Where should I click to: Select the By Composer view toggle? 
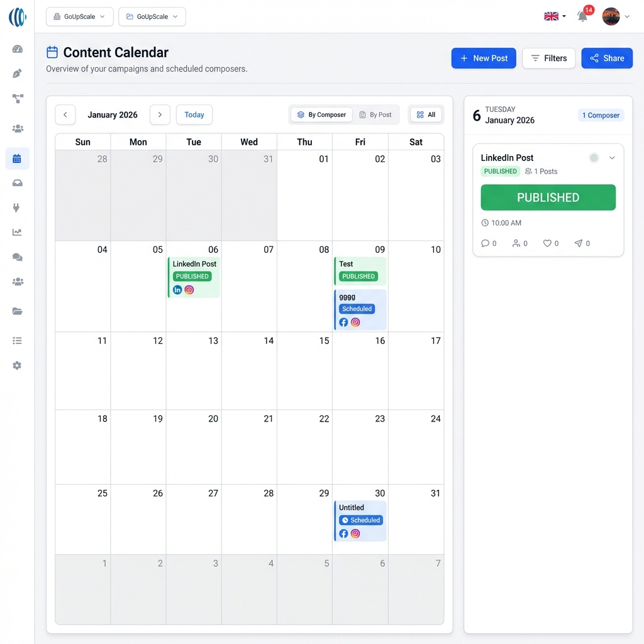[321, 114]
